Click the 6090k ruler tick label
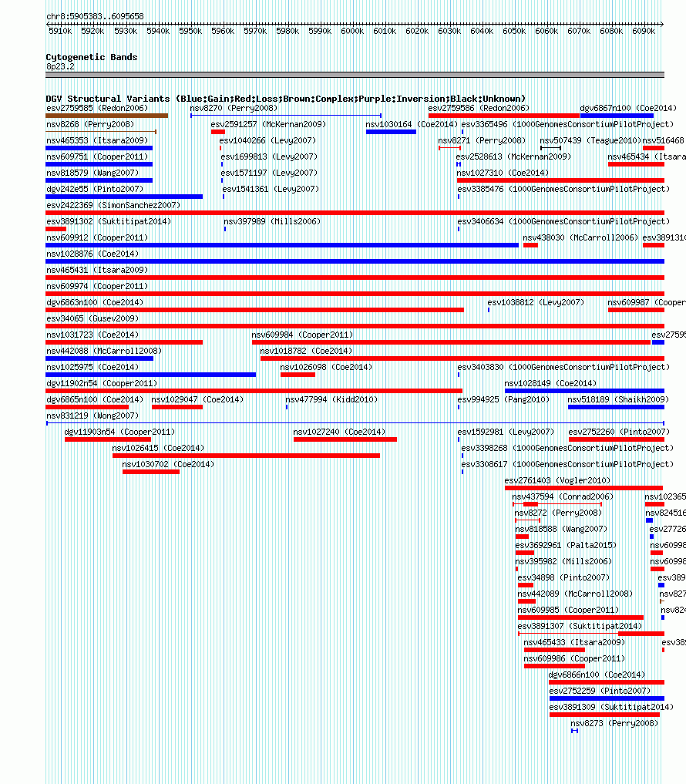This screenshot has width=686, height=784. click(x=644, y=31)
